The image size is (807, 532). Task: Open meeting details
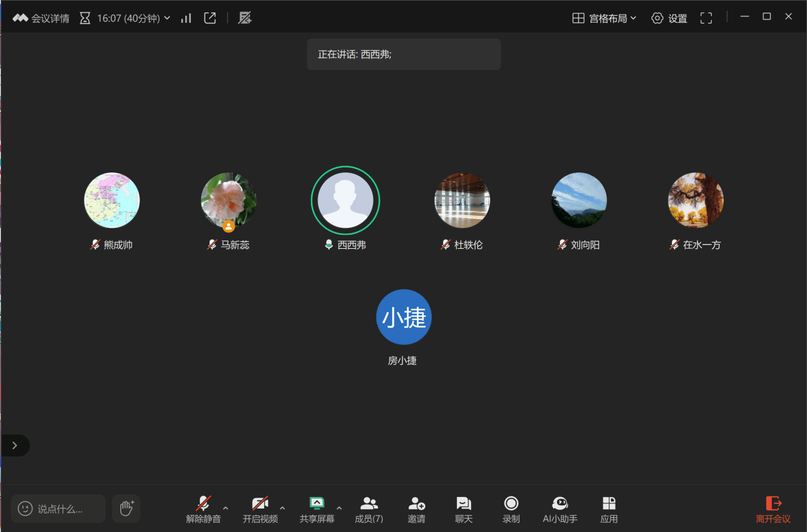tap(41, 18)
